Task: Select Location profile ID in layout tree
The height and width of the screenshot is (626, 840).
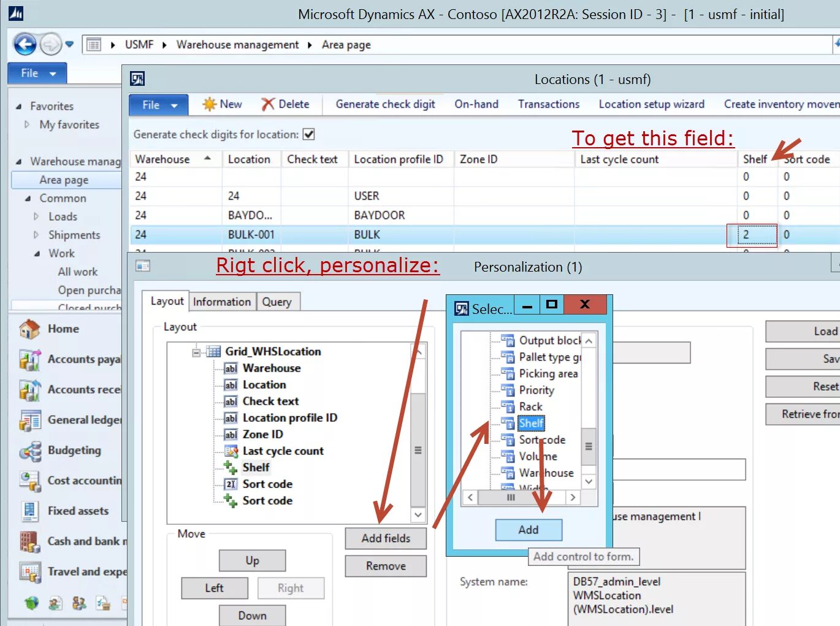Action: click(x=290, y=418)
